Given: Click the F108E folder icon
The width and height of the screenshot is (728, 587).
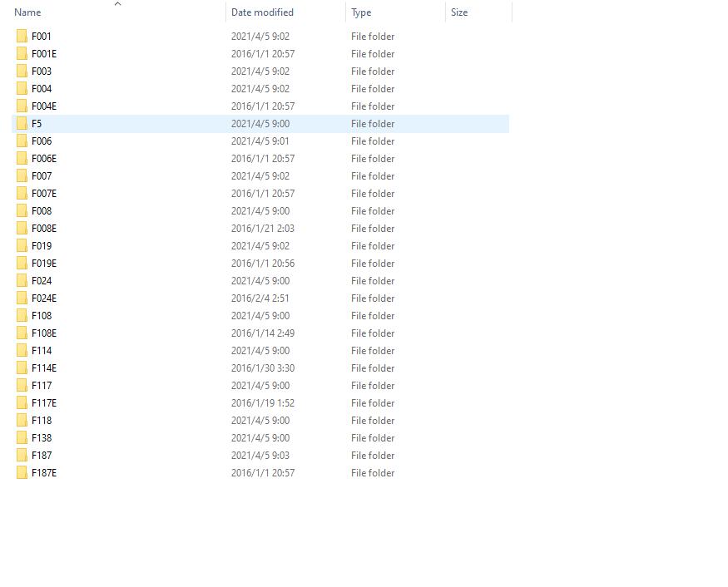Looking at the screenshot, I should point(22,333).
